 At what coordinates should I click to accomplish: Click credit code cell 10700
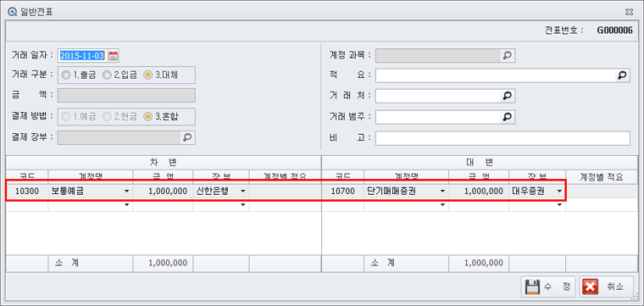click(343, 191)
